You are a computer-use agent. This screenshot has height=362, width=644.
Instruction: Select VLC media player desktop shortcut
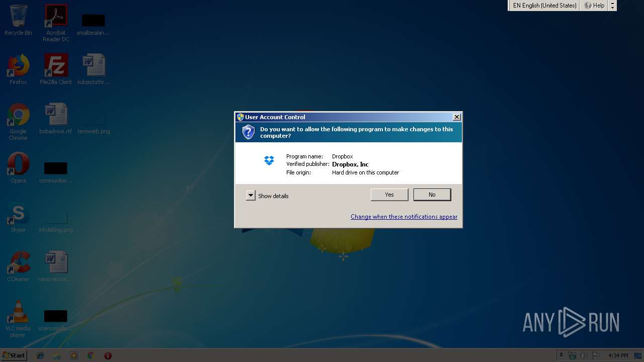(x=18, y=319)
